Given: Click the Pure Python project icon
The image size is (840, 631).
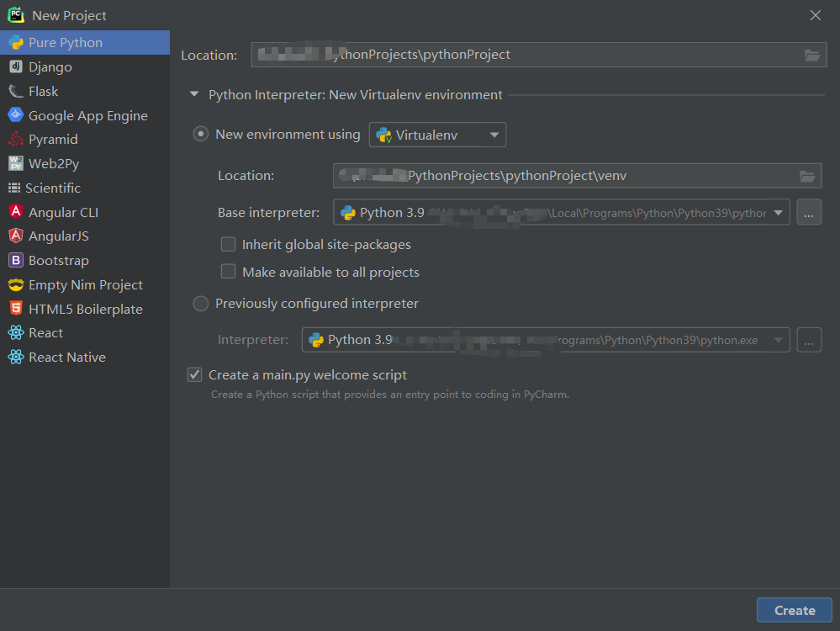Looking at the screenshot, I should point(16,42).
